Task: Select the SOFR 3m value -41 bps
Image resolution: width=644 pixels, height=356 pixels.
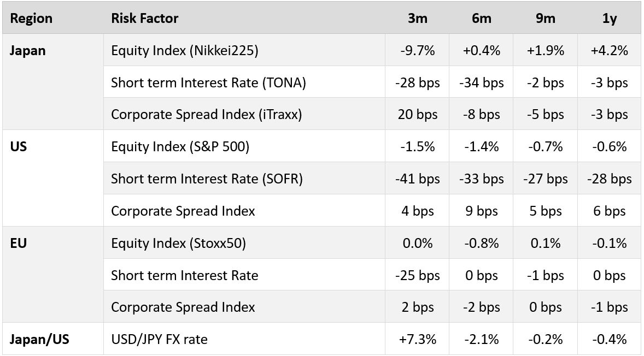Action: click(x=418, y=179)
